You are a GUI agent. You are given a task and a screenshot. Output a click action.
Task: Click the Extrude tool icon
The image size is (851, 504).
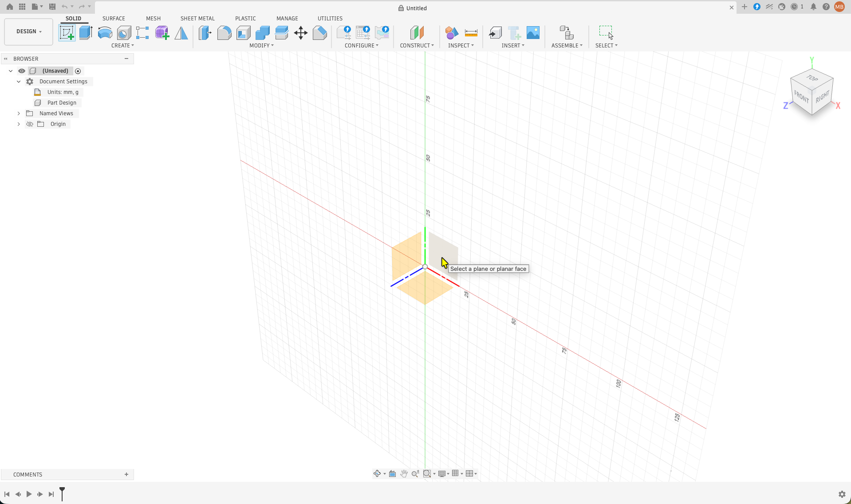(x=86, y=33)
